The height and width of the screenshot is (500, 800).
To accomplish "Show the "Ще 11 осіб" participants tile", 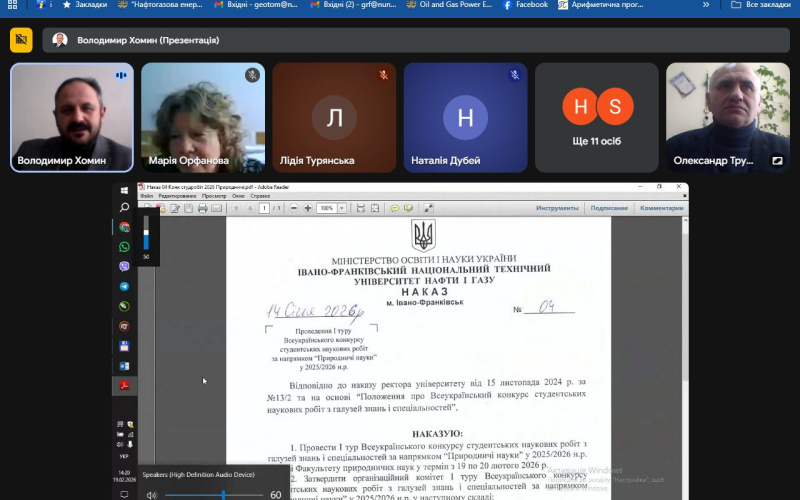I will (596, 117).
